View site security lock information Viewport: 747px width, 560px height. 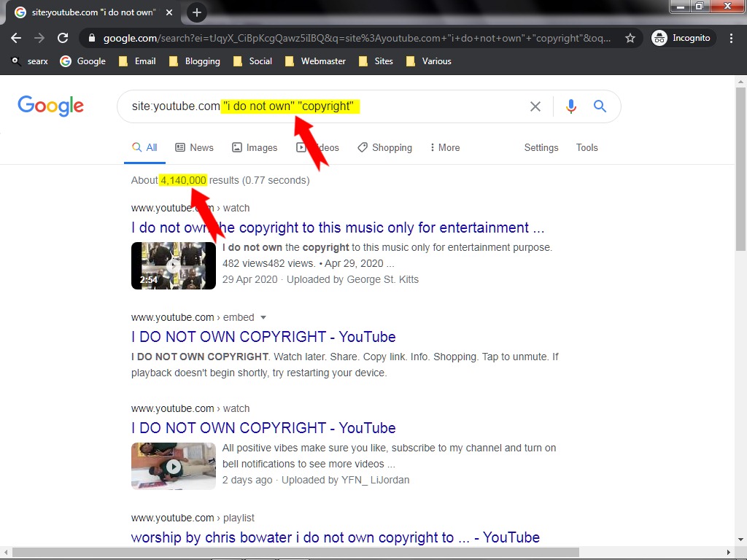(x=92, y=38)
